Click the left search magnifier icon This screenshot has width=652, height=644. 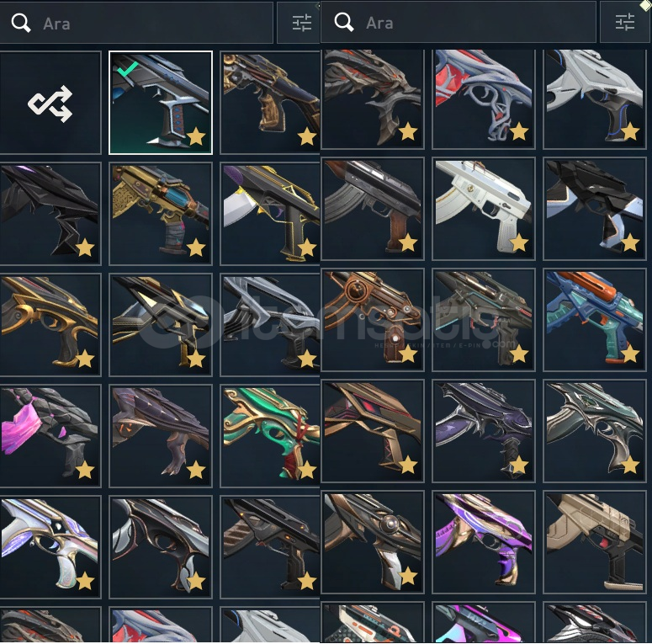20,23
